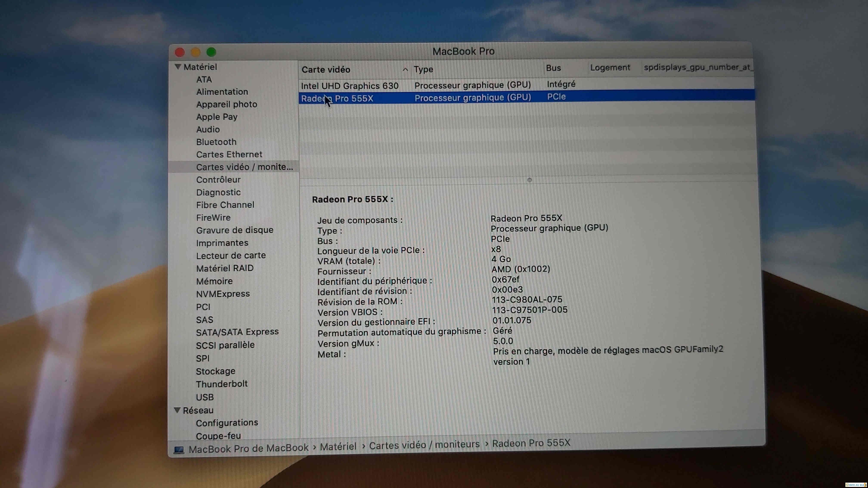
Task: Click the device identifier 0x67ef
Action: coord(505,280)
